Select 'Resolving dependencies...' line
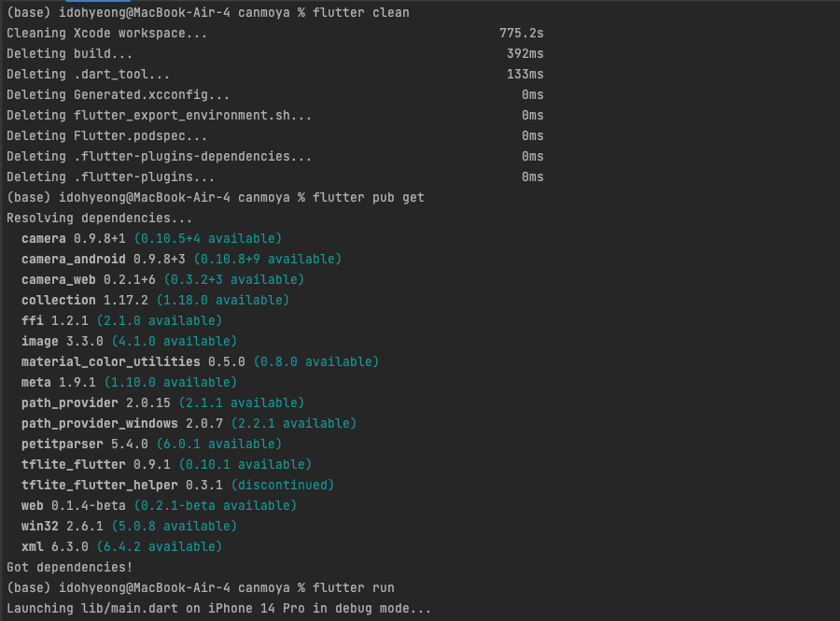Image resolution: width=840 pixels, height=621 pixels. [99, 219]
